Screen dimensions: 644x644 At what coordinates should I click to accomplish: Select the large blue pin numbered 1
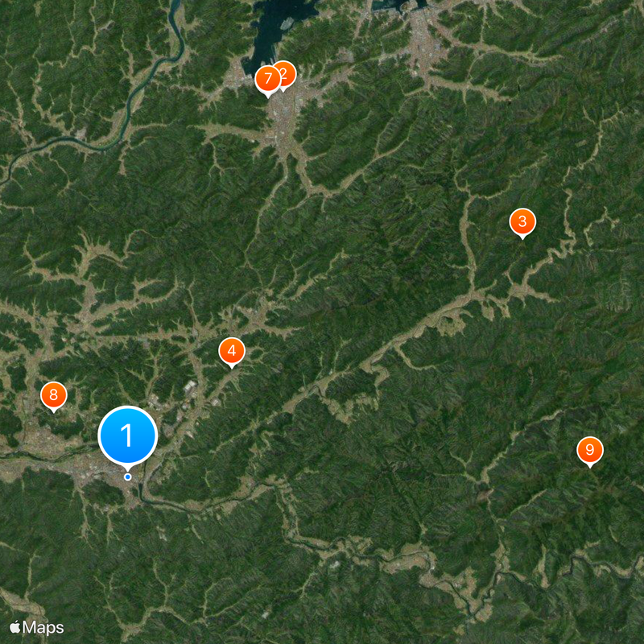pos(128,436)
